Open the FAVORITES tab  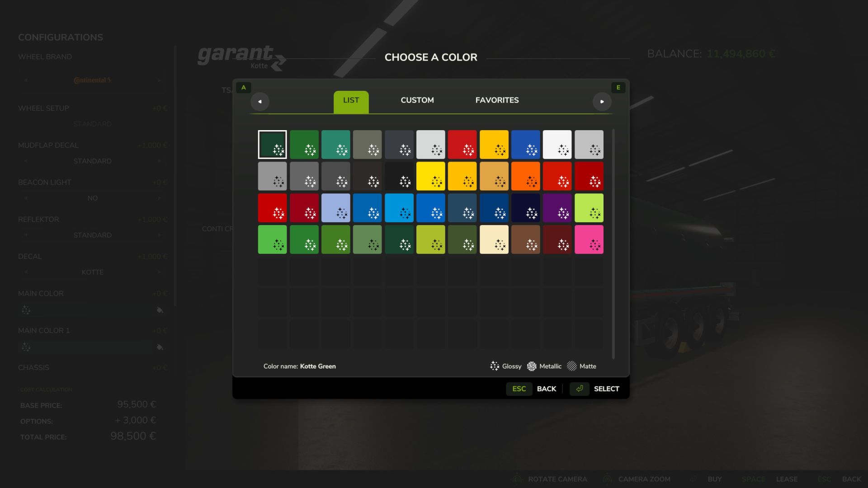tap(497, 100)
